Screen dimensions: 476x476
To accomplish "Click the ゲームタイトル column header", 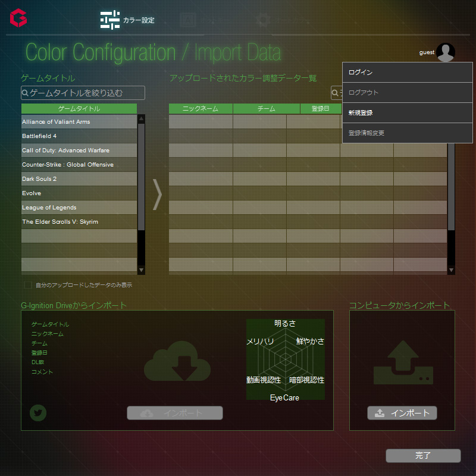I will pos(79,109).
